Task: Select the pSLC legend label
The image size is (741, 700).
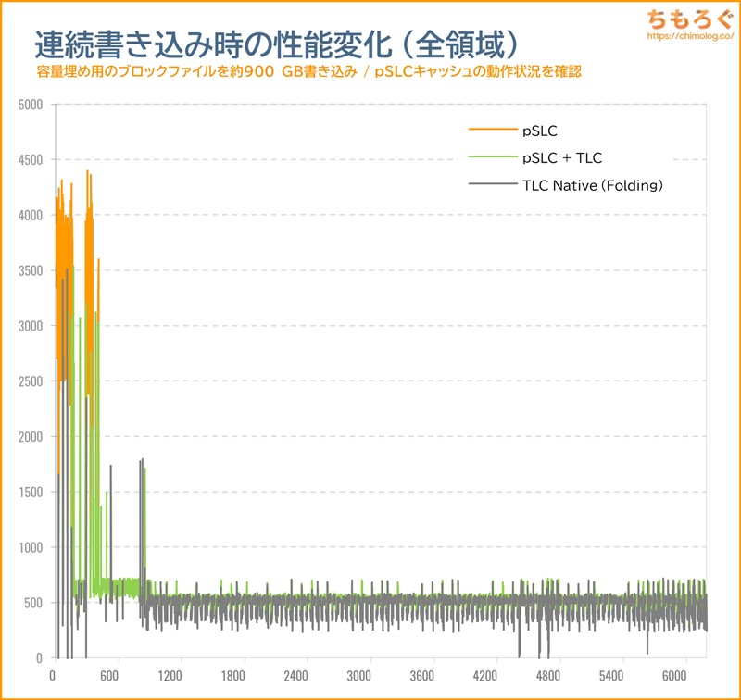Action: 541,131
